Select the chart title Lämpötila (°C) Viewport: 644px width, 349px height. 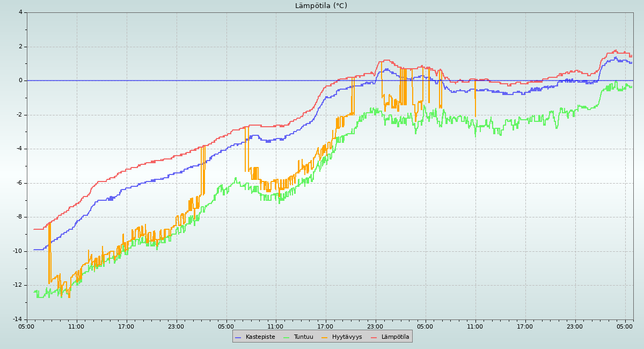pos(321,6)
